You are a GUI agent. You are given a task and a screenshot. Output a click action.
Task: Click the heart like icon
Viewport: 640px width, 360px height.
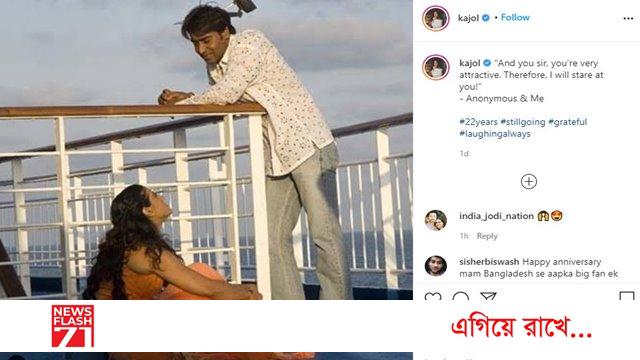(433, 296)
